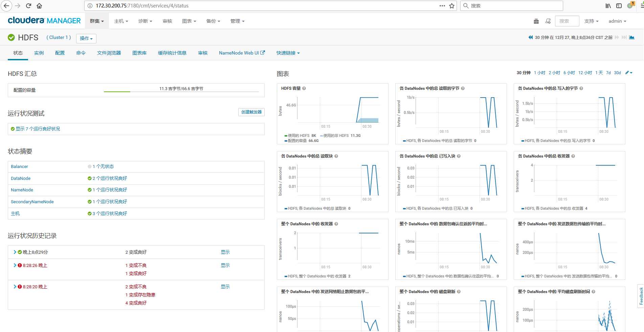Toggle the browser sidebar view
Image resolution: width=644 pixels, height=332 pixels.
click(x=619, y=6)
